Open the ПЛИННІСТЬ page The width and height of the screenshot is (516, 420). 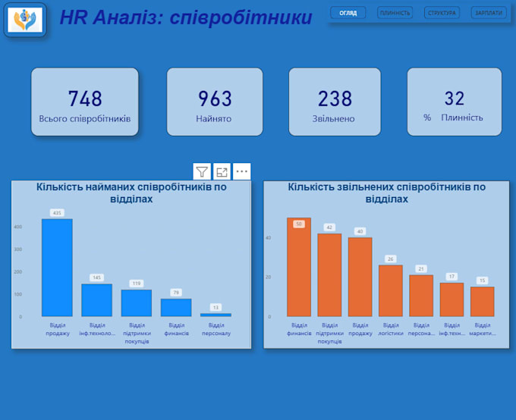pyautogui.click(x=395, y=13)
